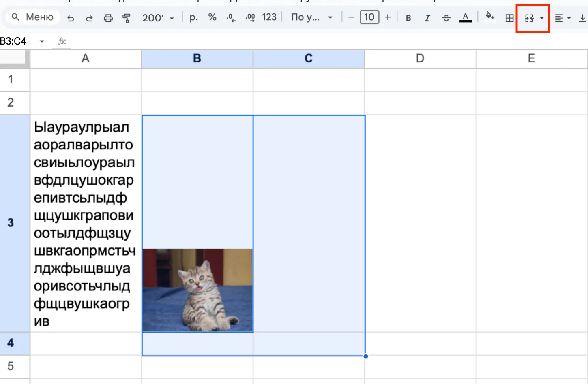Print the spreadsheet using the printer icon
This screenshot has height=384, width=588.
tap(108, 18)
